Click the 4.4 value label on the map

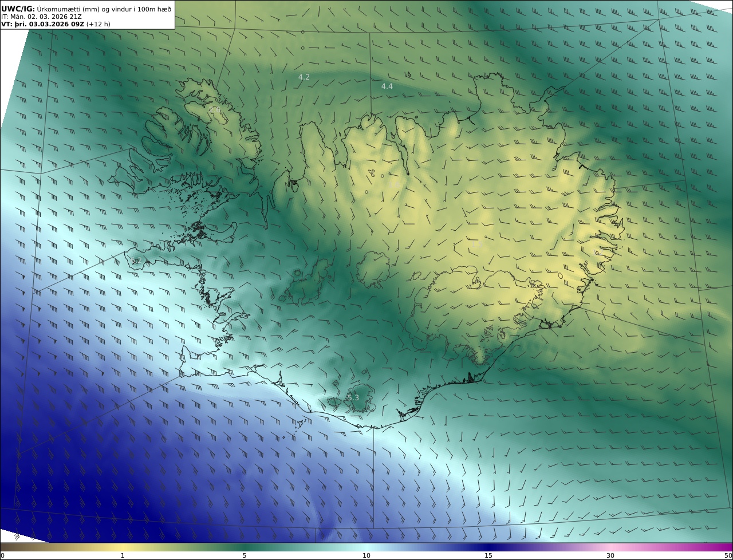click(x=387, y=86)
